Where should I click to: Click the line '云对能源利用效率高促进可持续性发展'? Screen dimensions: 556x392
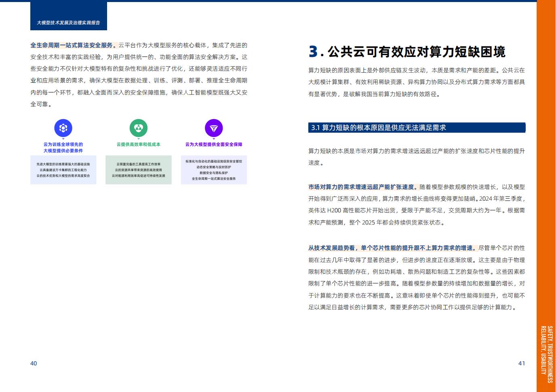(x=139, y=176)
